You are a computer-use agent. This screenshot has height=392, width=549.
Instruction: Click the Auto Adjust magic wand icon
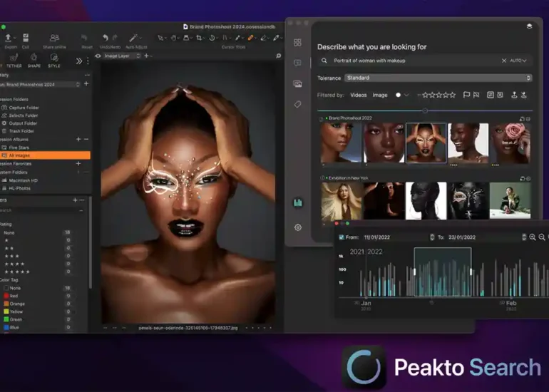point(133,38)
